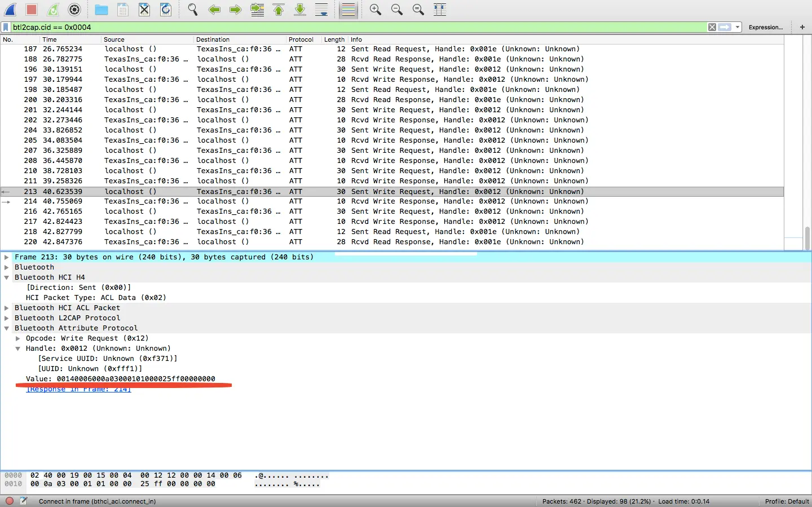This screenshot has width=812, height=507.
Task: Jump to the last packet with the down arrow
Action: point(299,10)
